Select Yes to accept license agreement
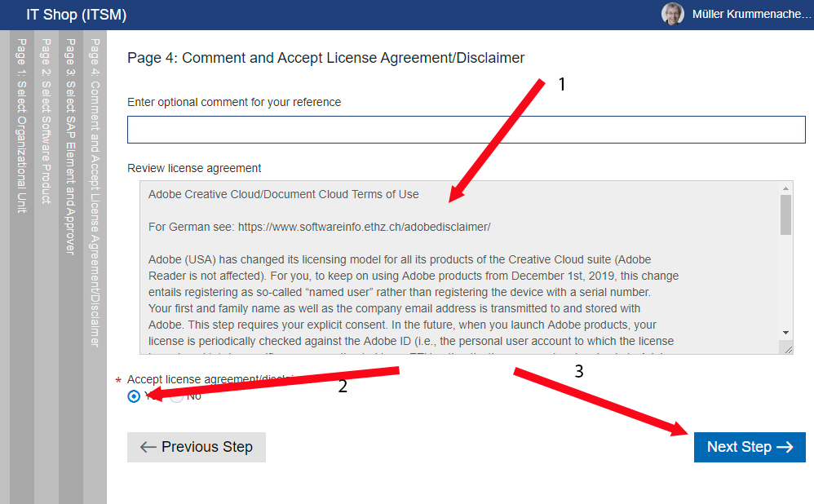The height and width of the screenshot is (504, 814). pos(134,396)
